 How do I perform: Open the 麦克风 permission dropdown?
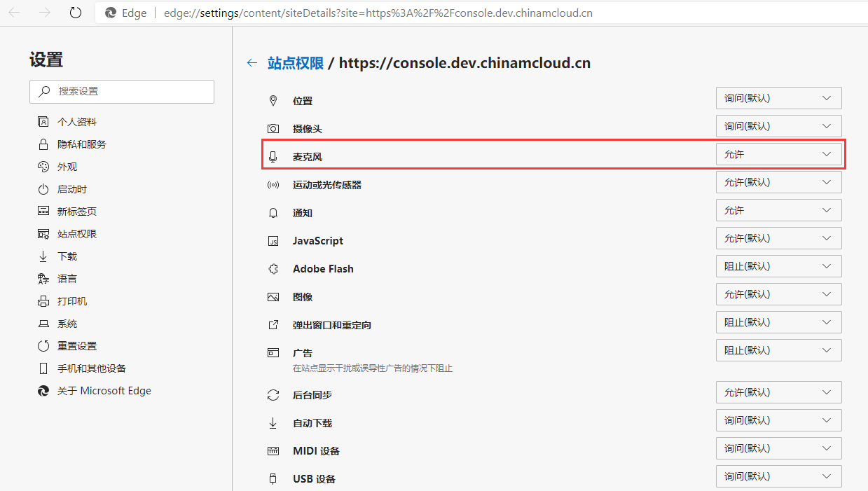778,154
